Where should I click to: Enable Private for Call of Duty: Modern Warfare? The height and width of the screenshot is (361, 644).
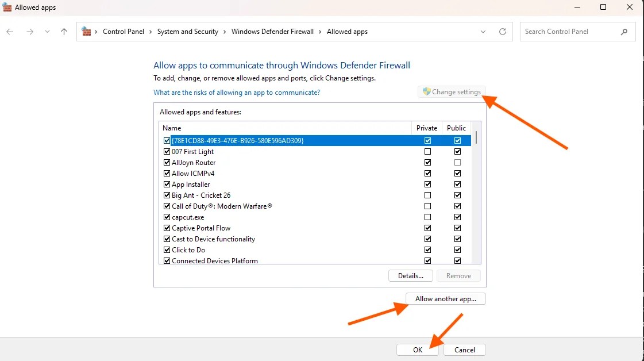point(427,206)
